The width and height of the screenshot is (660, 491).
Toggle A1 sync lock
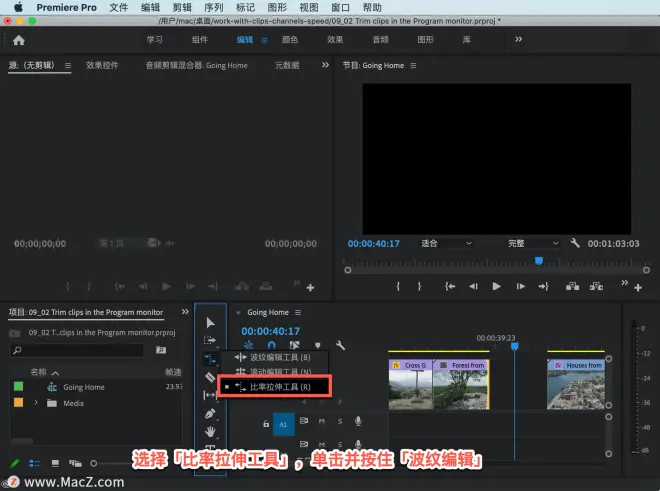click(303, 421)
